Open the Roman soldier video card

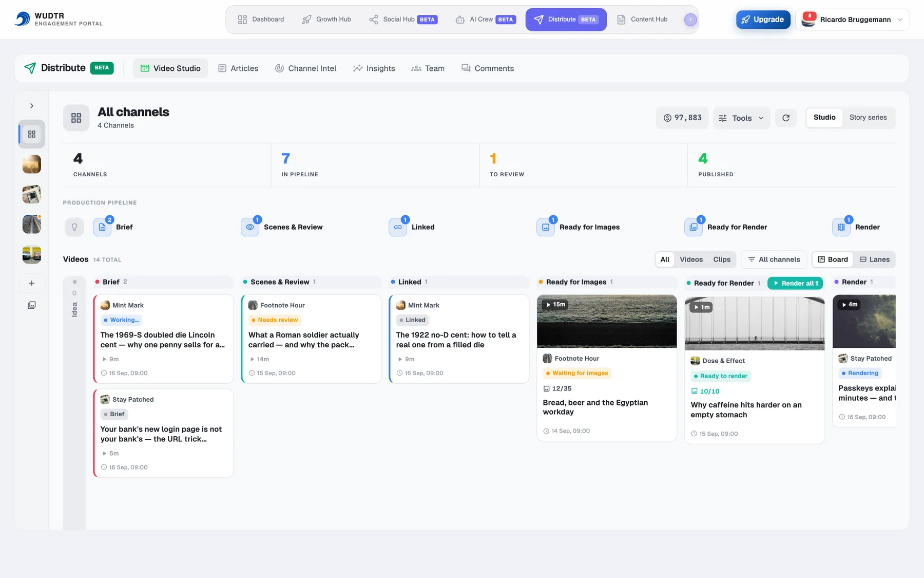tap(311, 339)
